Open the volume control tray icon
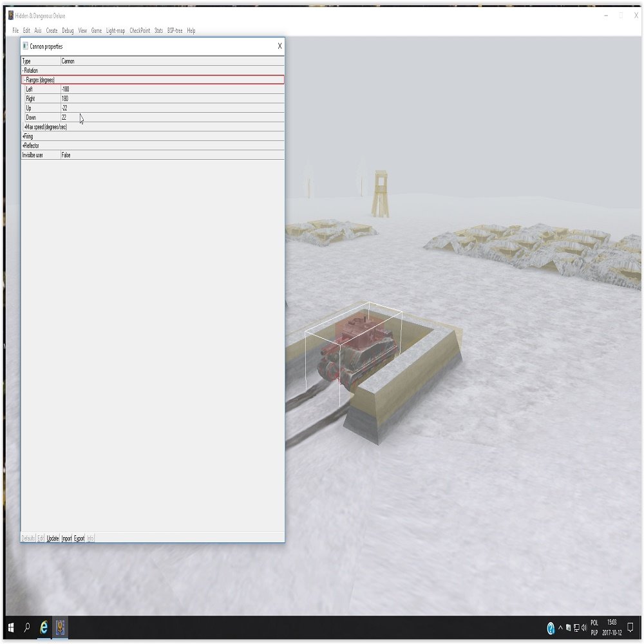Screen dimensions: 644x644 pyautogui.click(x=584, y=627)
